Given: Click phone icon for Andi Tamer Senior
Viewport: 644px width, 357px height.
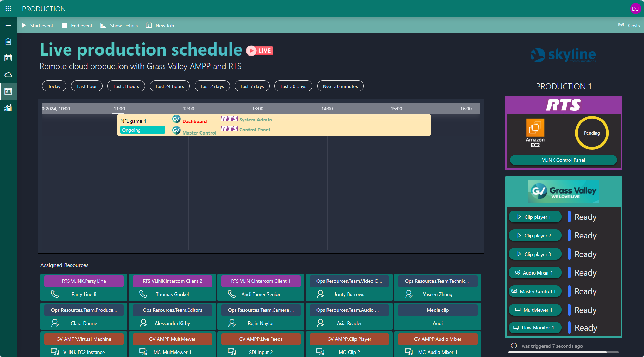Looking at the screenshot, I should [232, 294].
